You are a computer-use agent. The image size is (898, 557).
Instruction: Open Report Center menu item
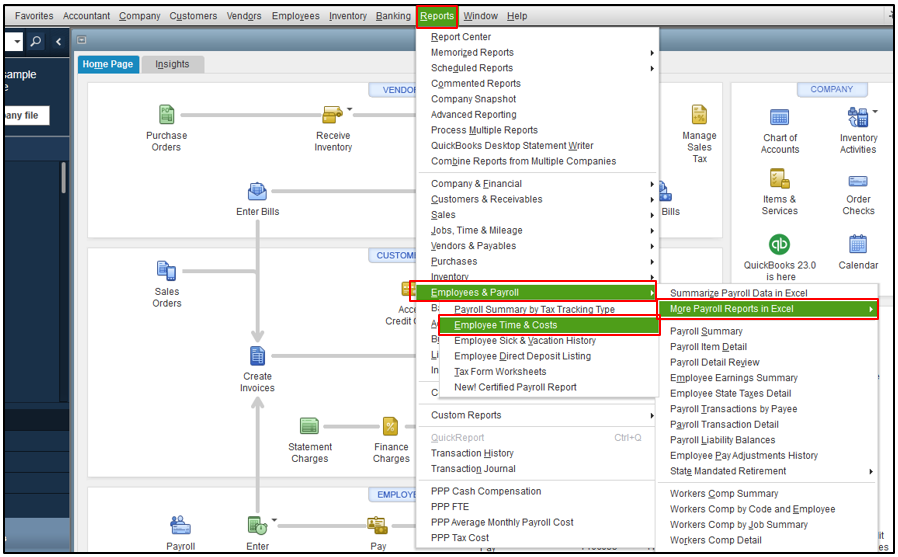(460, 37)
